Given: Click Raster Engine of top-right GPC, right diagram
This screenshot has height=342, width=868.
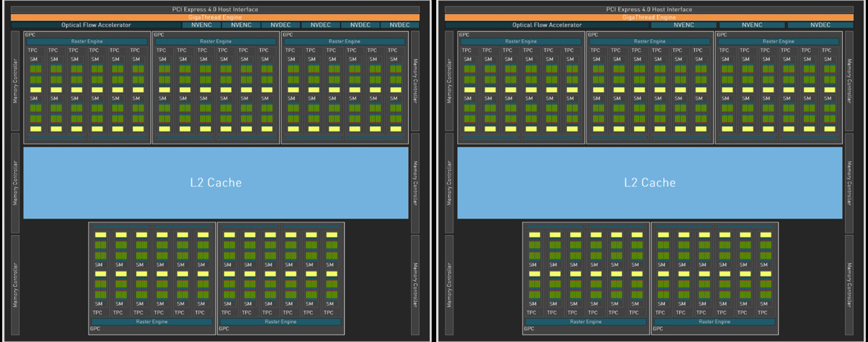Looking at the screenshot, I should click(x=778, y=42).
